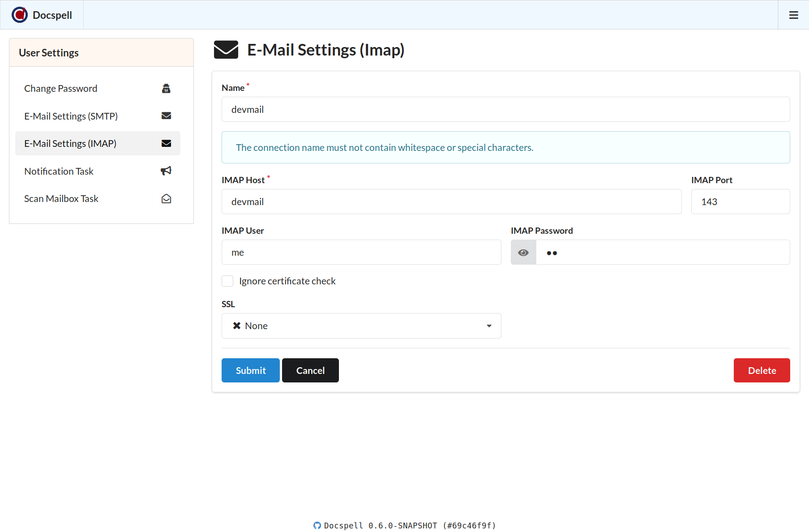Click into the IMAP Port field
This screenshot has width=809, height=532.
pos(740,202)
